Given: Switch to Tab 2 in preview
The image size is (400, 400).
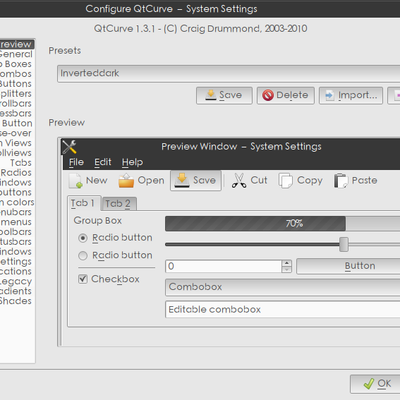Looking at the screenshot, I should (118, 204).
